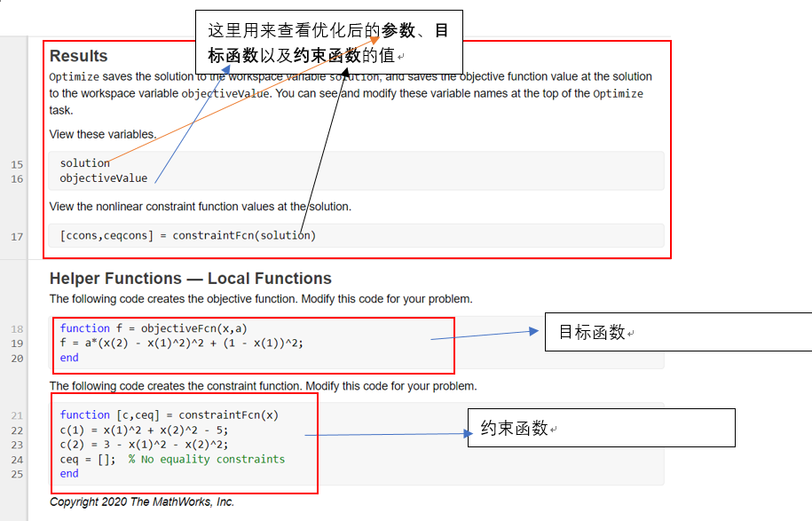Click sentence 'The following code creates the constraint function'
The width and height of the screenshot is (812, 521).
point(263,386)
